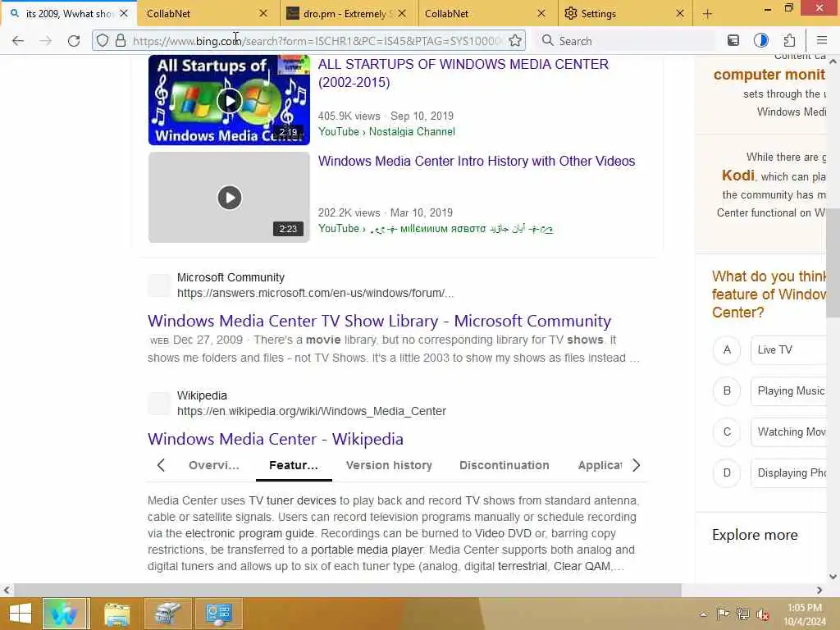The height and width of the screenshot is (630, 840).
Task: Close the first CollabNet tab
Action: pos(263,13)
